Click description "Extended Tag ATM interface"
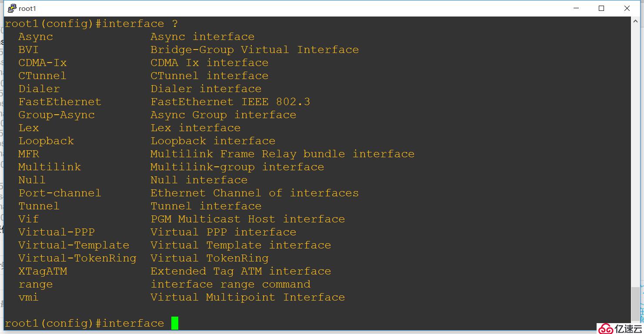644x334 pixels. pos(241,271)
